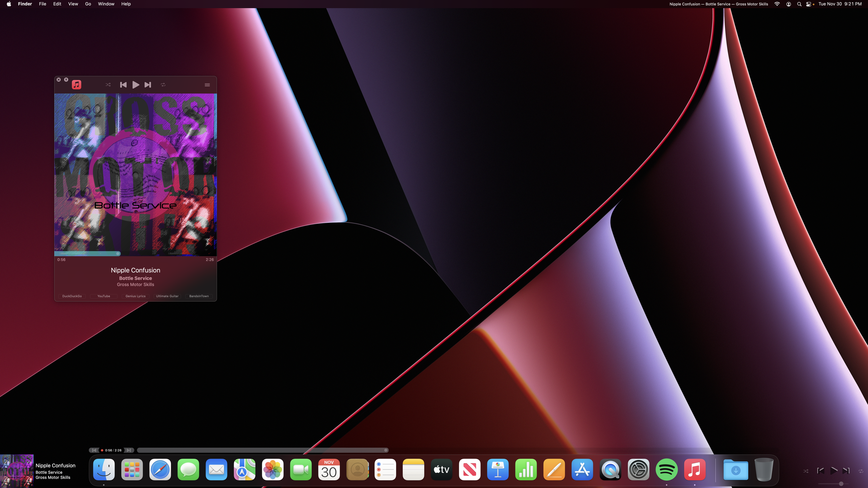Open the Trash from the dock
The height and width of the screenshot is (488, 868).
point(764,470)
